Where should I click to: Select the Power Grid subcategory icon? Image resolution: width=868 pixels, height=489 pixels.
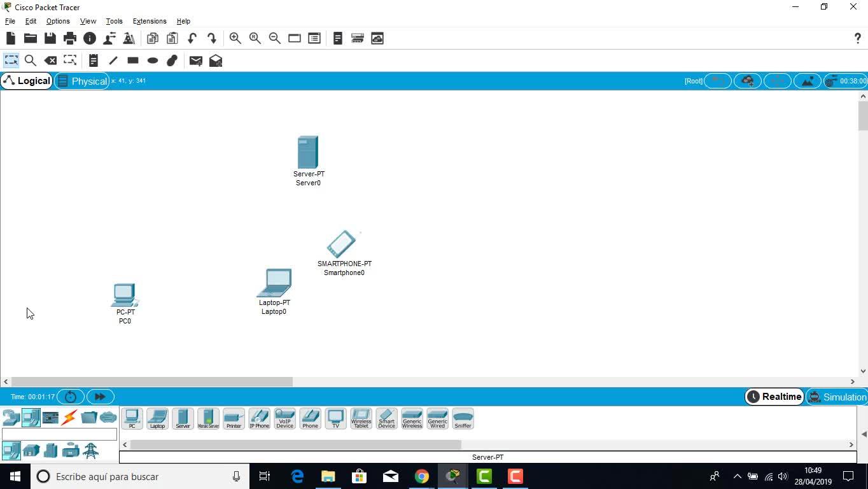(91, 451)
